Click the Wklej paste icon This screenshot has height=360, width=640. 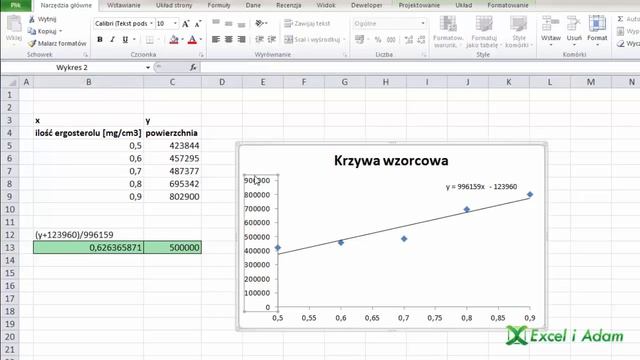[x=14, y=24]
